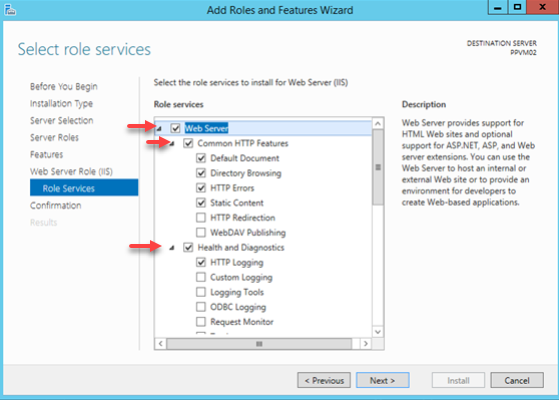
Task: Click the horizontal scroll right arrow
Action: [365, 344]
